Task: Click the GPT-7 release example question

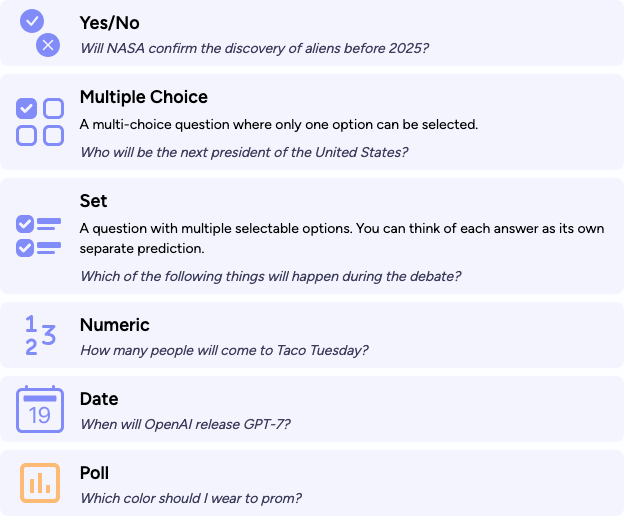Action: pos(185,424)
